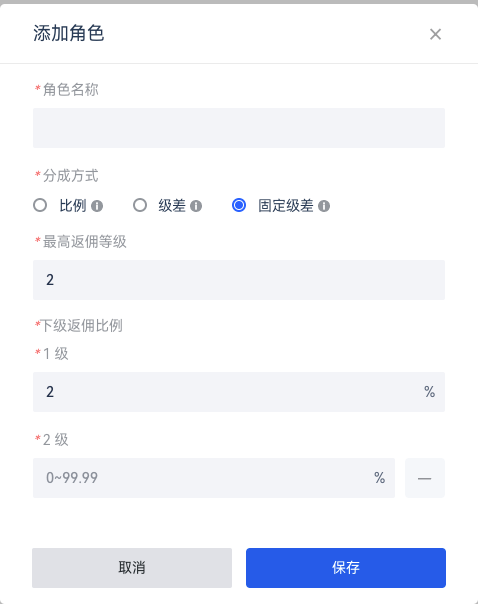Select the 固定级差 radio circle

pos(239,205)
